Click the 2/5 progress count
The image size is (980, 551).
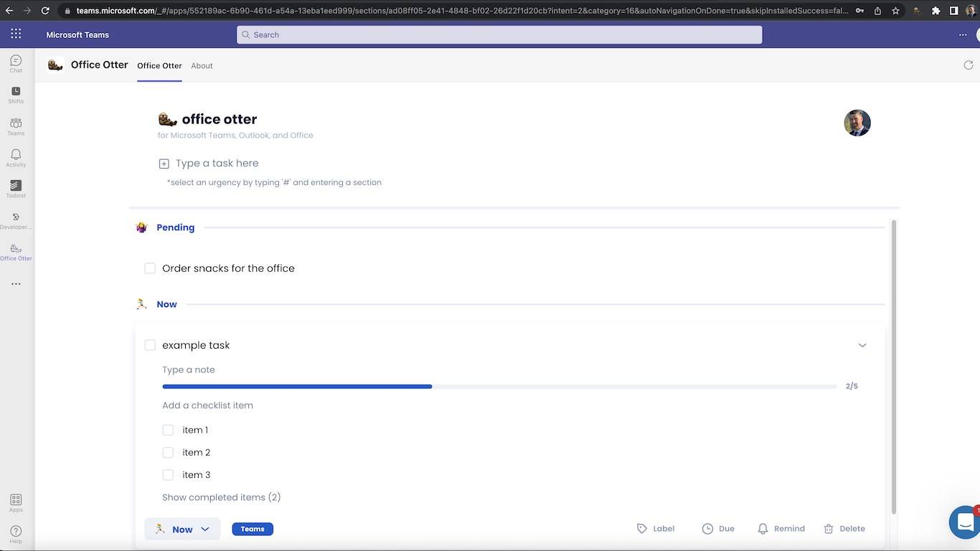(852, 387)
